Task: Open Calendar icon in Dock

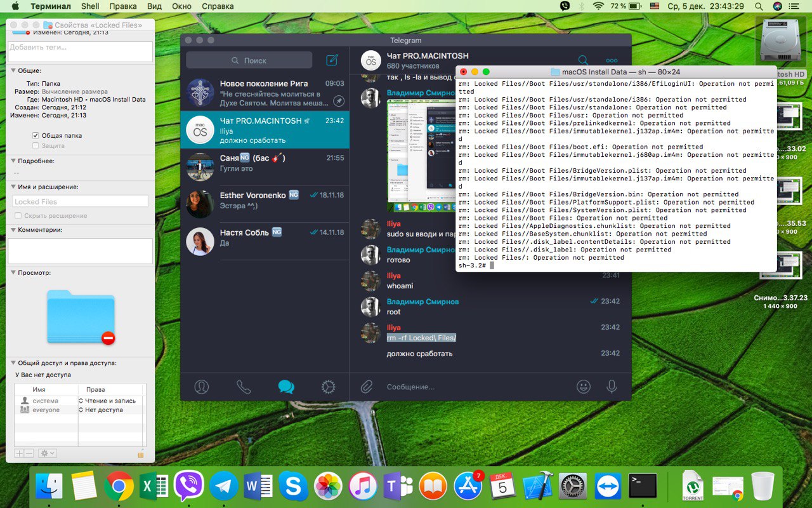Action: click(503, 486)
